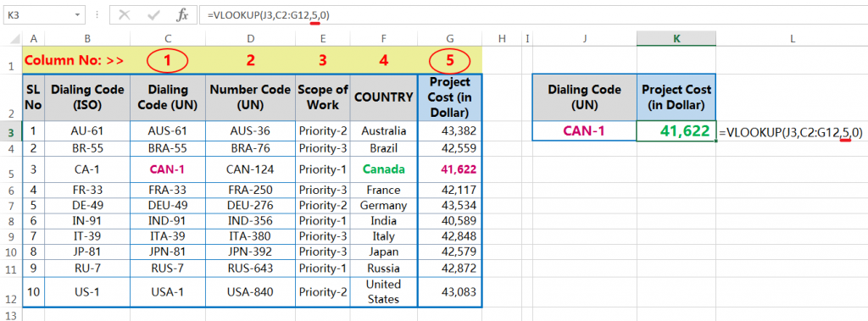Click cell '41,622' in column G

(x=449, y=169)
